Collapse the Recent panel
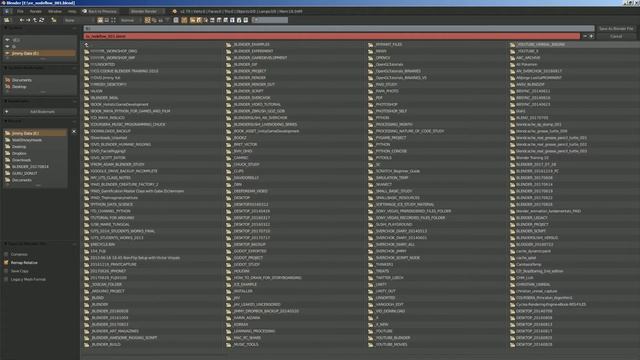The height and width of the screenshot is (360, 640). tap(6, 121)
